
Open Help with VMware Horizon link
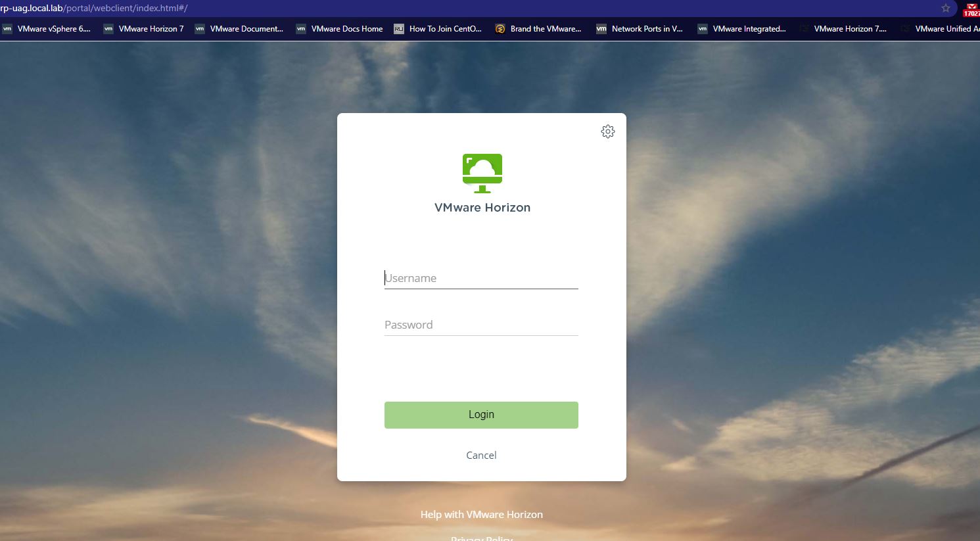[482, 515]
